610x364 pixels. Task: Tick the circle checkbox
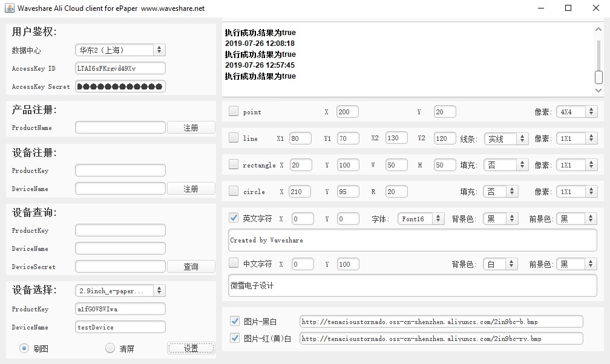pos(234,191)
